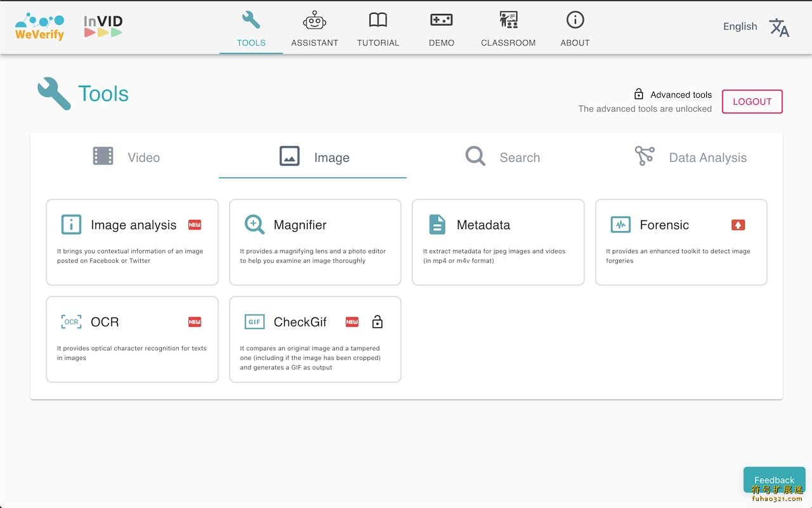Image resolution: width=812 pixels, height=508 pixels.
Task: Click the CheckGif GIF icon
Action: 254,322
